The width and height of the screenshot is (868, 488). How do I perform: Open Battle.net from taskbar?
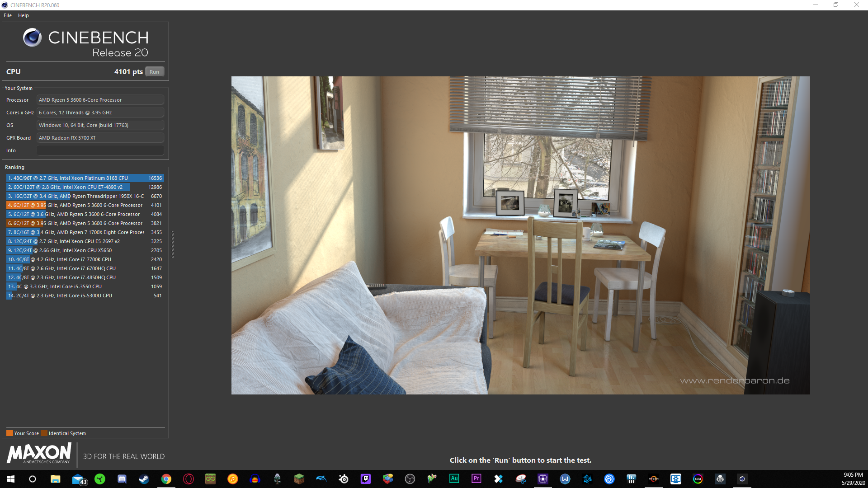pos(587,479)
